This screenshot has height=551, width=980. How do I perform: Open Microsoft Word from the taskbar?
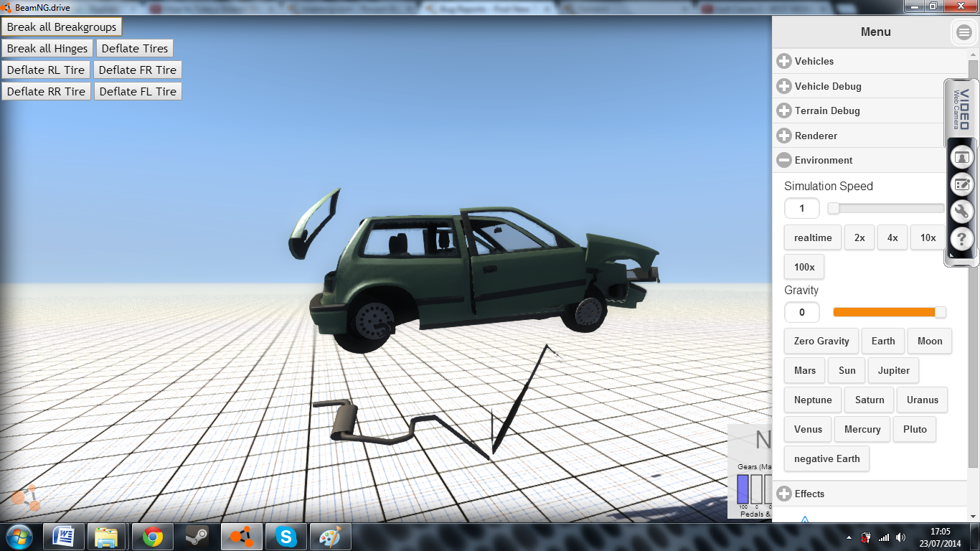tap(63, 537)
